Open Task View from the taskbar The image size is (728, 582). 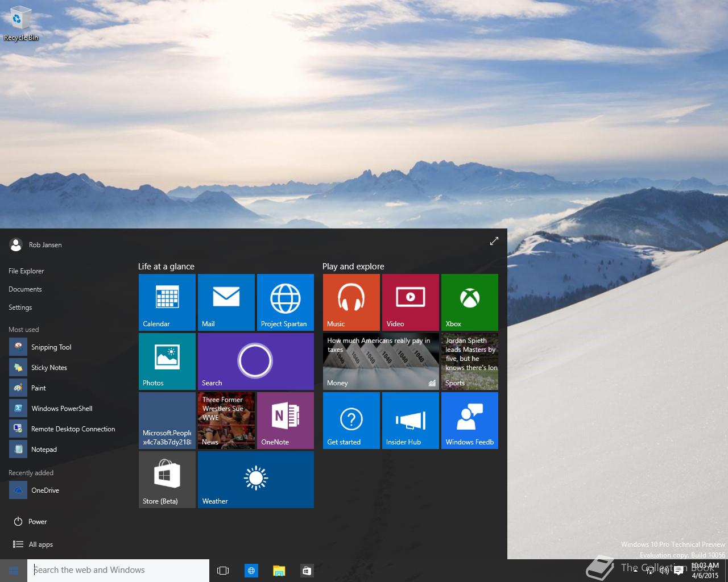tap(223, 571)
